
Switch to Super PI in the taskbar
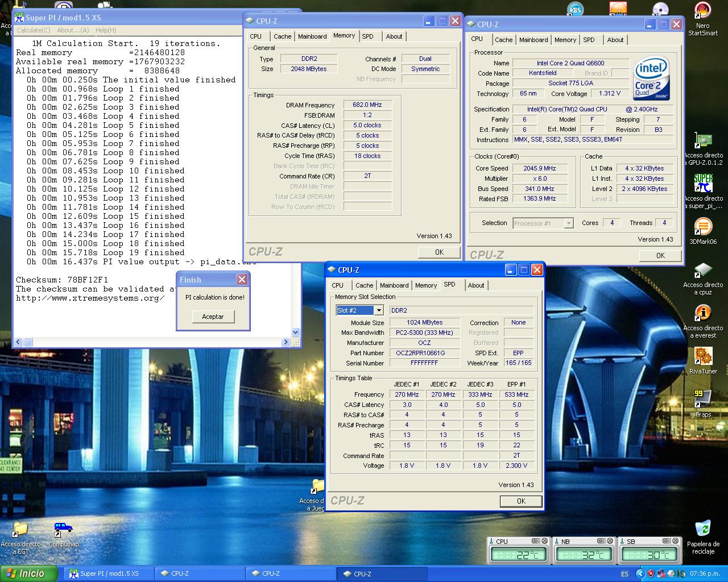108,573
